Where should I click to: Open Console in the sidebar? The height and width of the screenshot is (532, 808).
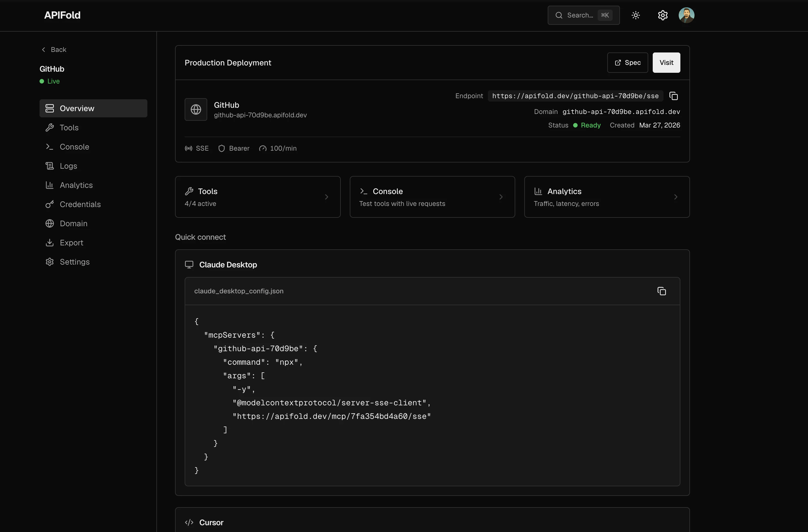[74, 147]
